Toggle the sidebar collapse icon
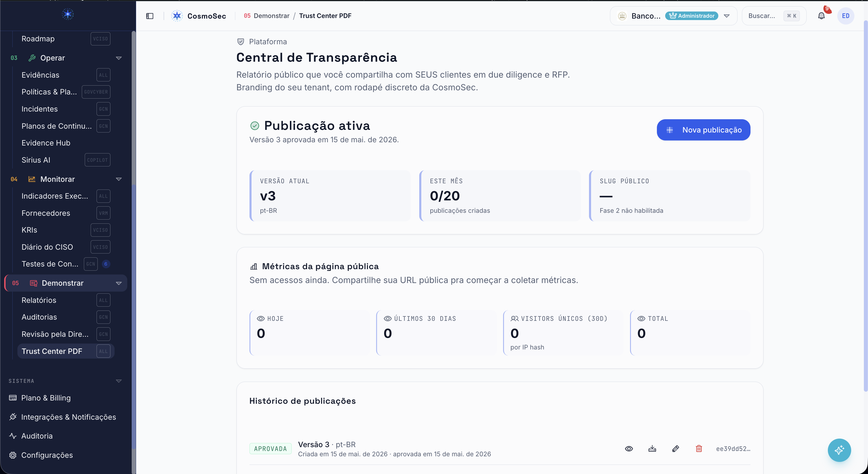Viewport: 868px width, 474px height. [x=150, y=16]
